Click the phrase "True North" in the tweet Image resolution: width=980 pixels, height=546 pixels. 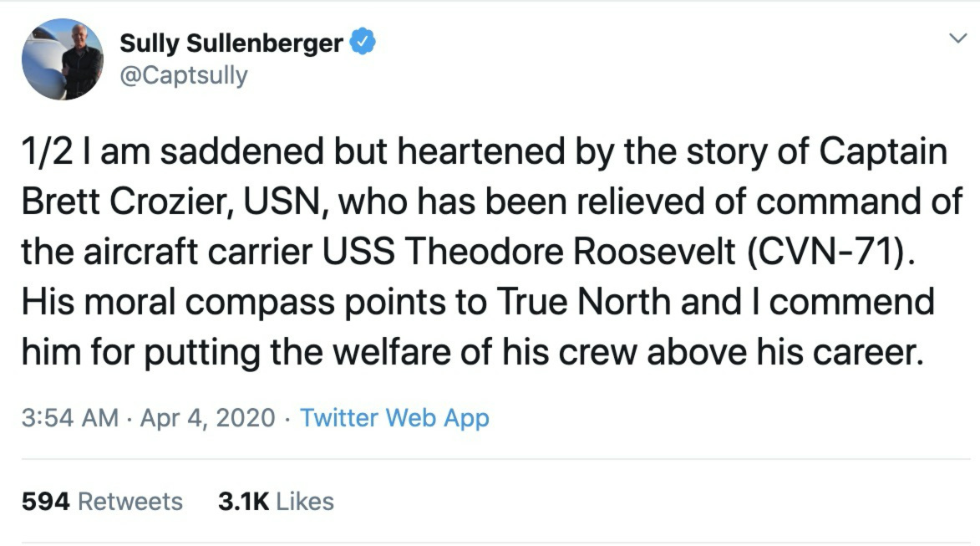pyautogui.click(x=606, y=302)
